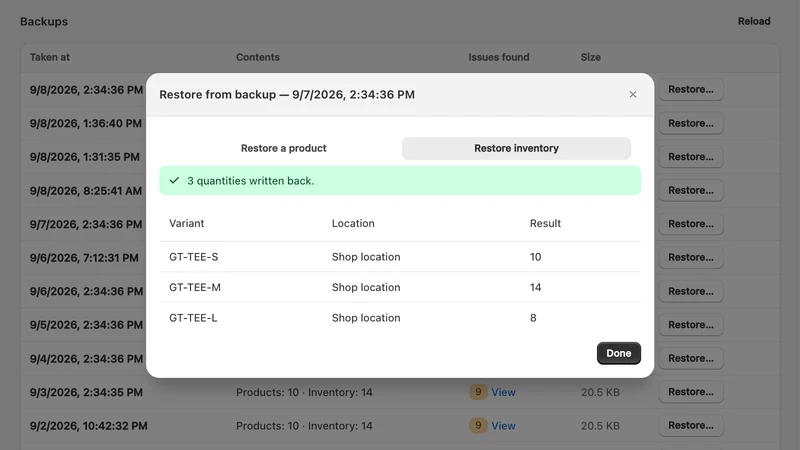Select the Restore inventory tab
Screen dimensions: 800x450
coord(516,148)
